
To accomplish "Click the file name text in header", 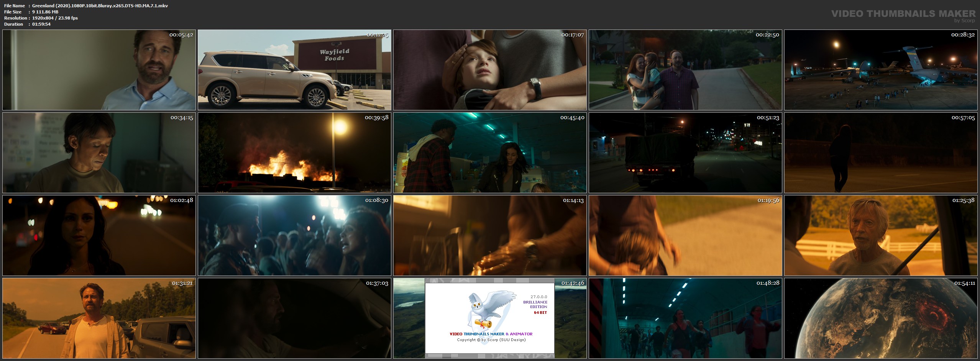I will (x=100, y=6).
